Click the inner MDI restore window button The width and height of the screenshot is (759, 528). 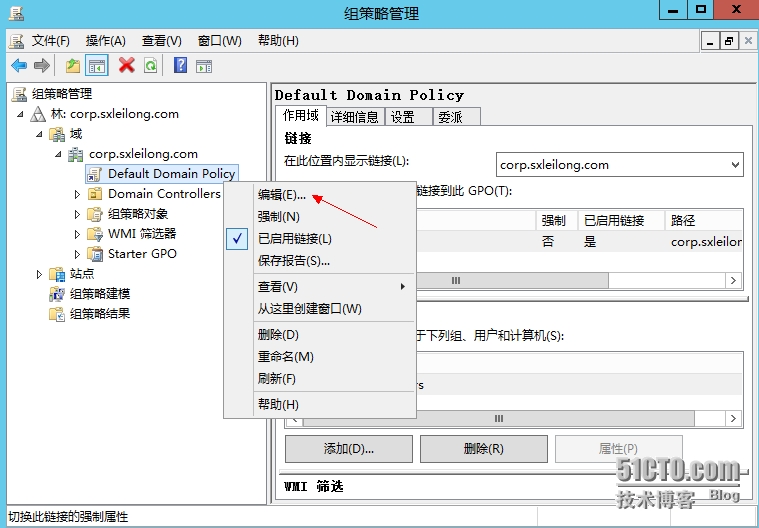729,42
